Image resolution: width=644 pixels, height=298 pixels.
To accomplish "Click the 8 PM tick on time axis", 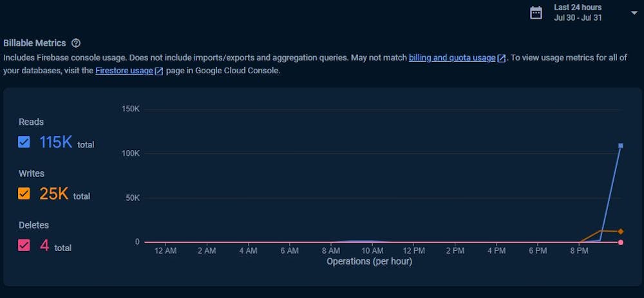I will pos(579,251).
